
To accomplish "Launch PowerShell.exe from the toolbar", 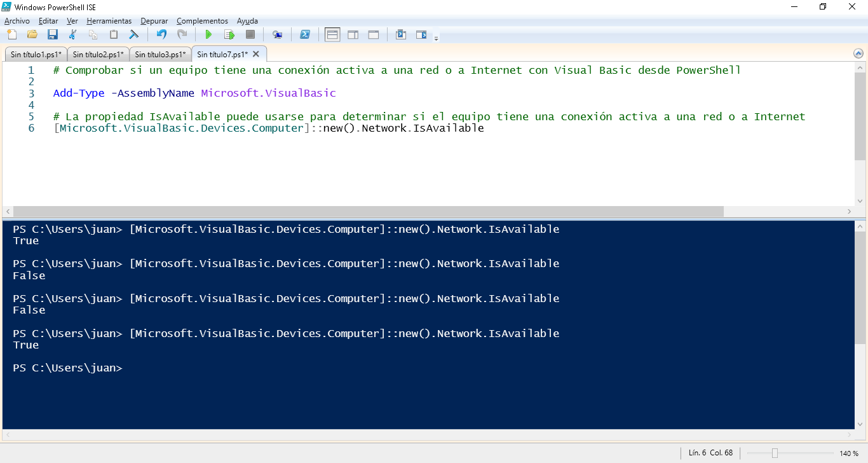I will point(305,34).
